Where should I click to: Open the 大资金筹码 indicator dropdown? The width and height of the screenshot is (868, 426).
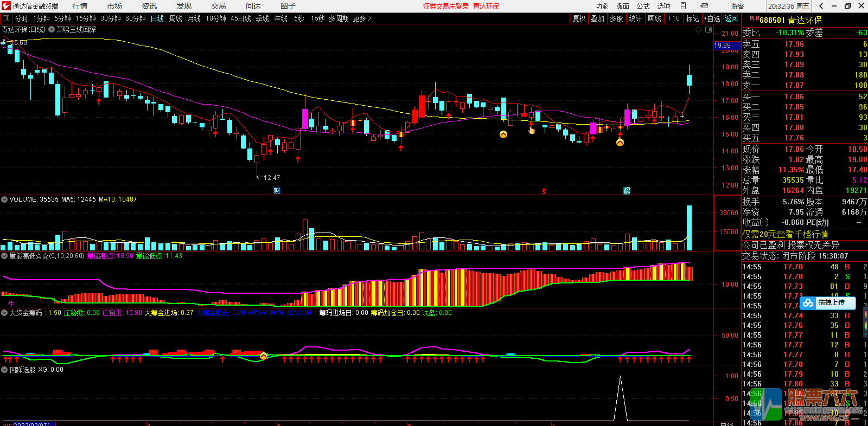(4, 313)
